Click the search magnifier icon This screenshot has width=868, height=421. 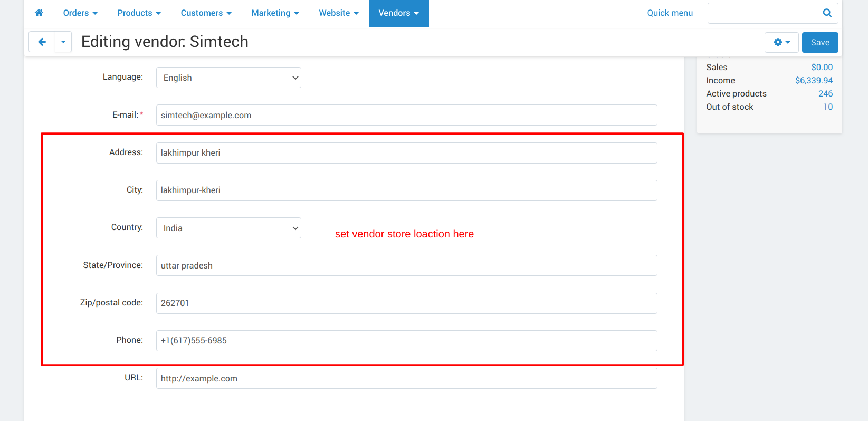point(827,13)
